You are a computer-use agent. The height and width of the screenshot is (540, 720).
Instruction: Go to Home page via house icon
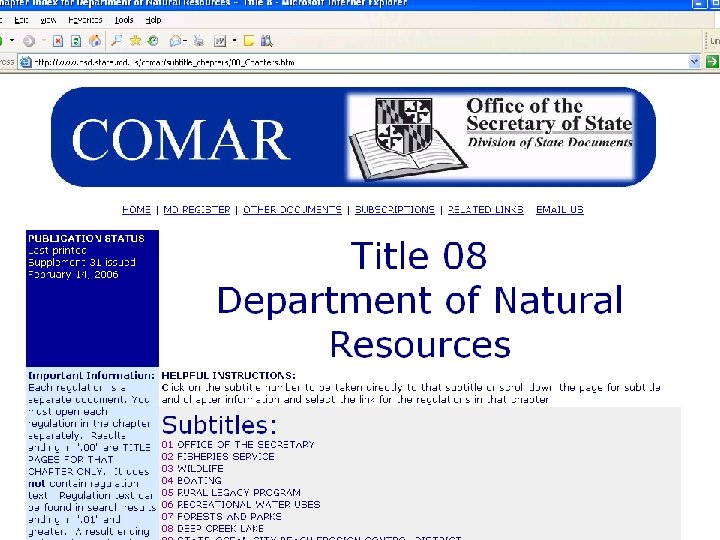point(95,41)
